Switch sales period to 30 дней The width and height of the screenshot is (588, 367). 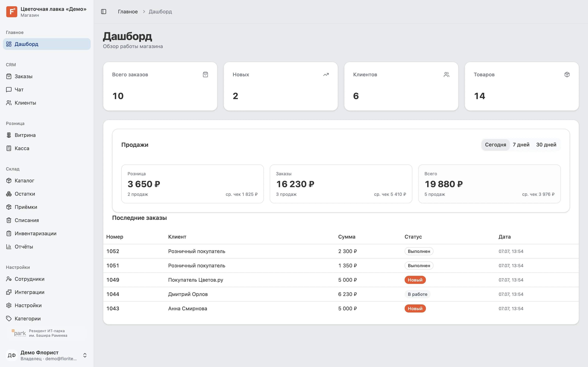(x=546, y=145)
